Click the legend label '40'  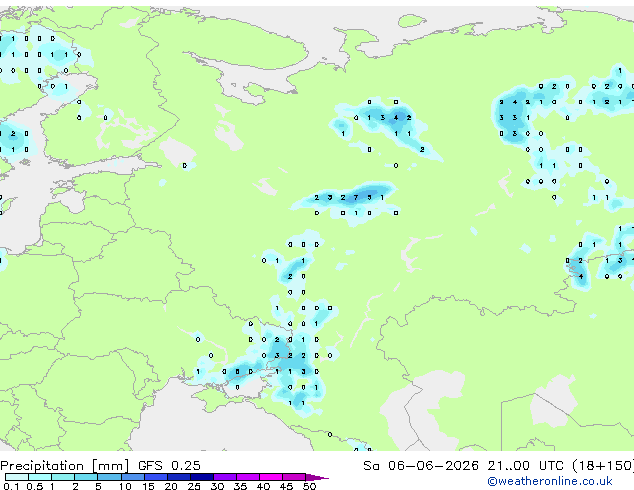(x=263, y=486)
